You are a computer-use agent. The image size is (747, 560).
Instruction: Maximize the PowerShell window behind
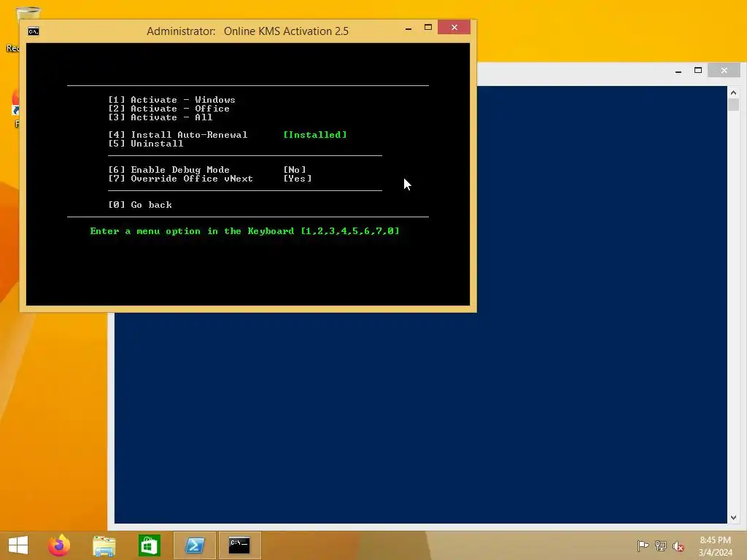click(698, 71)
